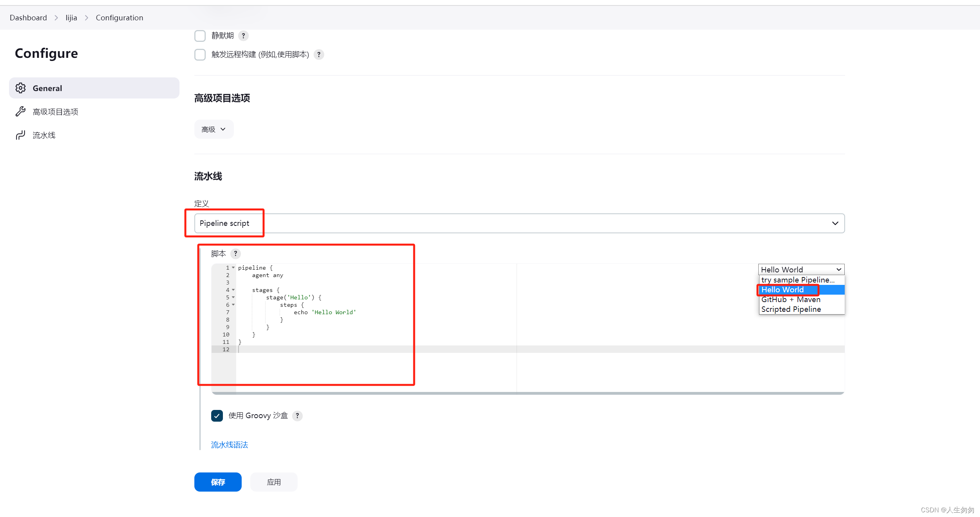Click line number 3 in editor gutter
The height and width of the screenshot is (517, 980).
(x=228, y=283)
